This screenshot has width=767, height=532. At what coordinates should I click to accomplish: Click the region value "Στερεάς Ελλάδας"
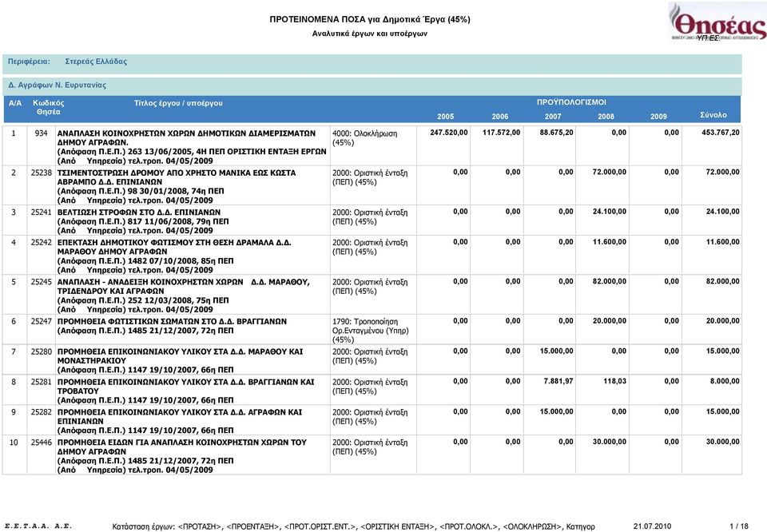pos(96,62)
